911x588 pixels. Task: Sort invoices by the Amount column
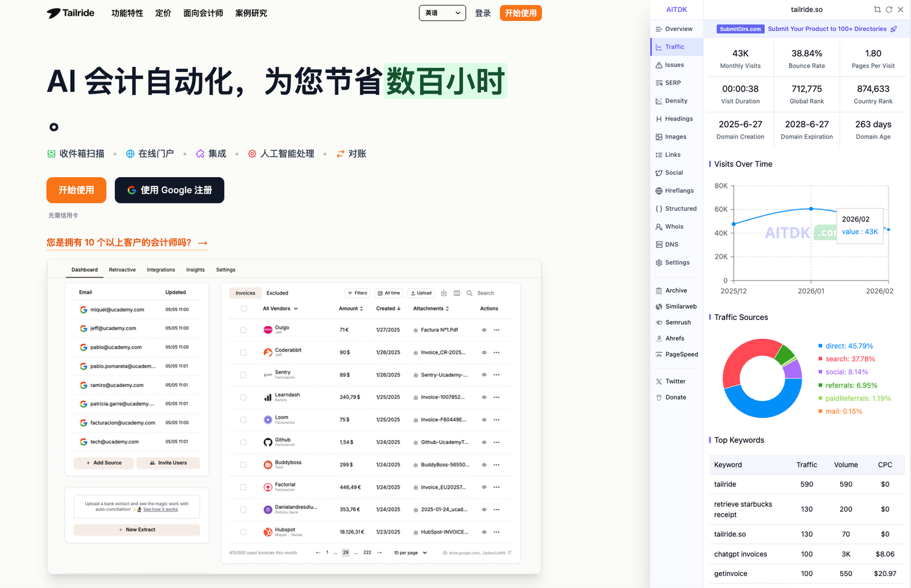tap(351, 309)
